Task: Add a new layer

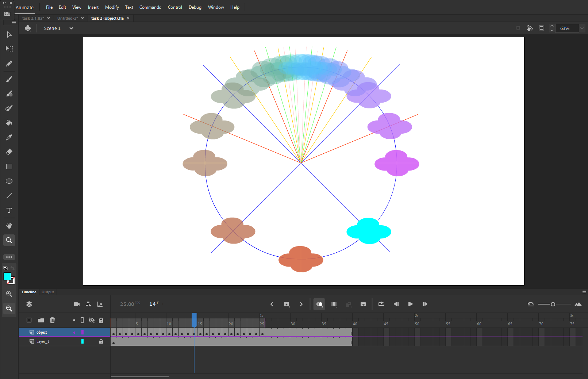Action: point(29,320)
